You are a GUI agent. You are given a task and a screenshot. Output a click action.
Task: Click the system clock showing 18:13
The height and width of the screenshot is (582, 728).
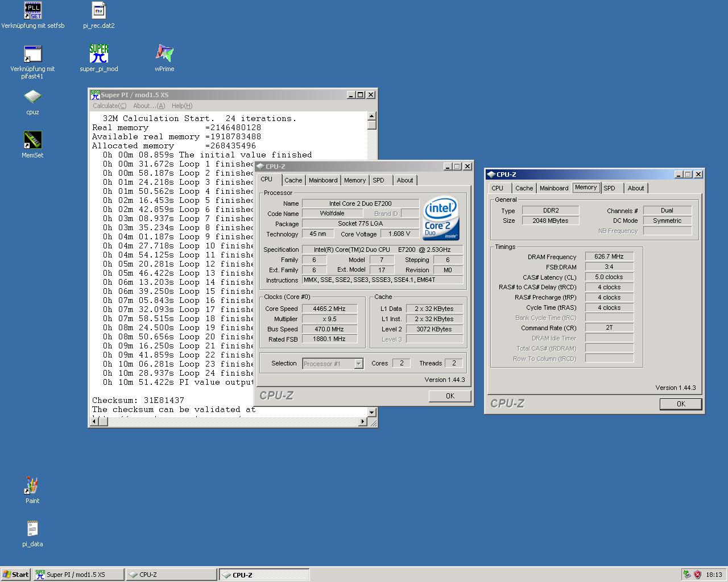[714, 575]
